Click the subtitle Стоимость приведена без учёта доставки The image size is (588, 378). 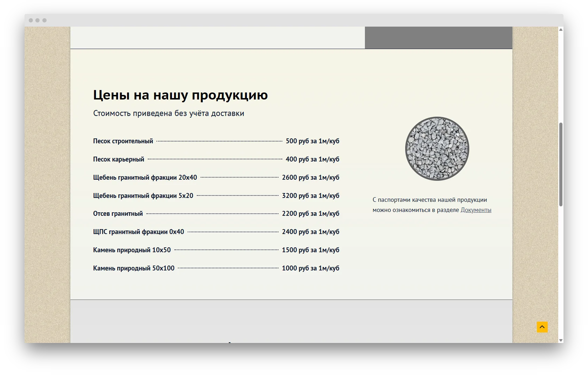(x=168, y=113)
